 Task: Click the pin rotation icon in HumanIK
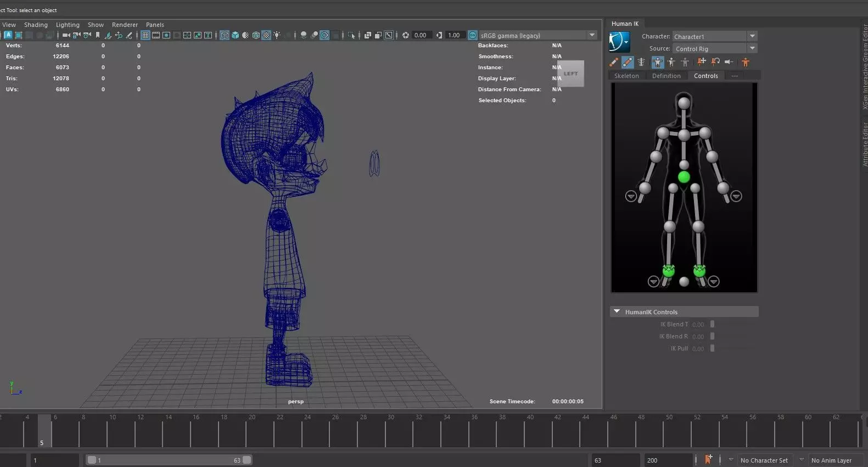tap(715, 62)
